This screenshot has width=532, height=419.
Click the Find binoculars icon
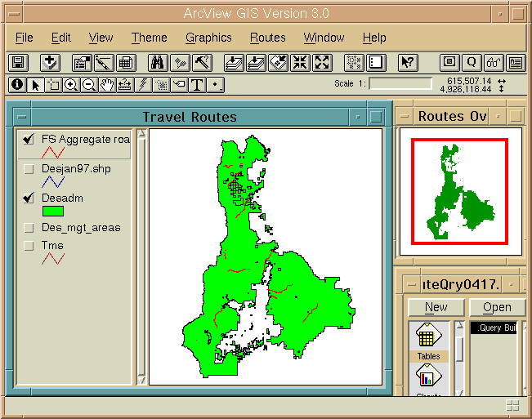(x=158, y=63)
